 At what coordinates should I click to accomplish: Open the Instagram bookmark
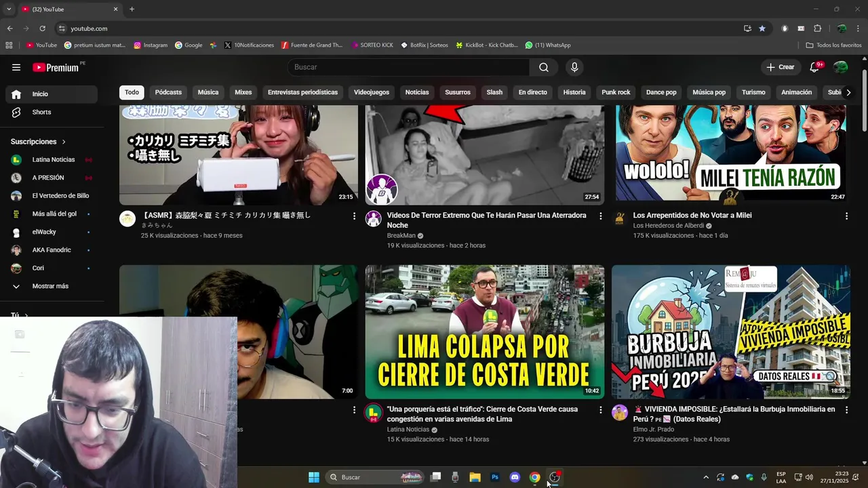[151, 45]
